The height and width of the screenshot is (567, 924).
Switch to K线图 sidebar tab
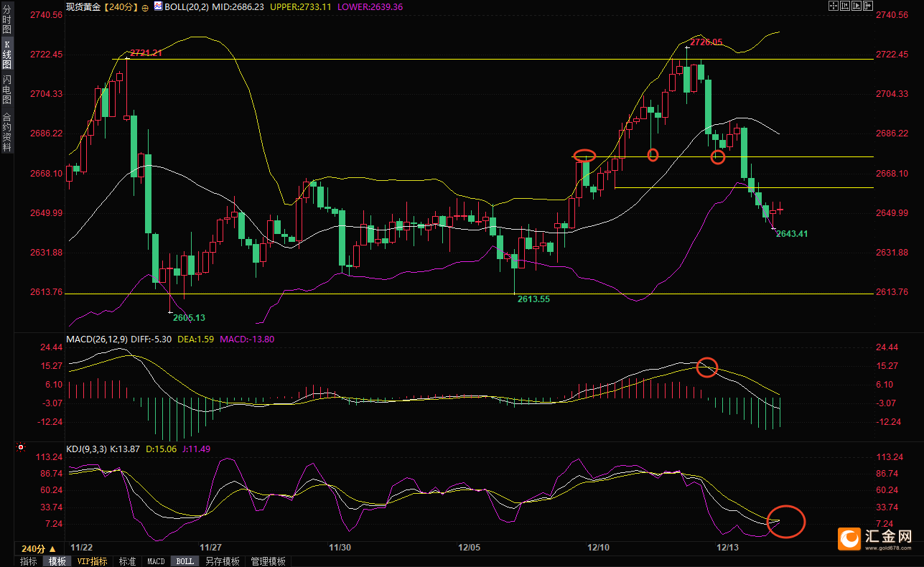click(x=6, y=55)
